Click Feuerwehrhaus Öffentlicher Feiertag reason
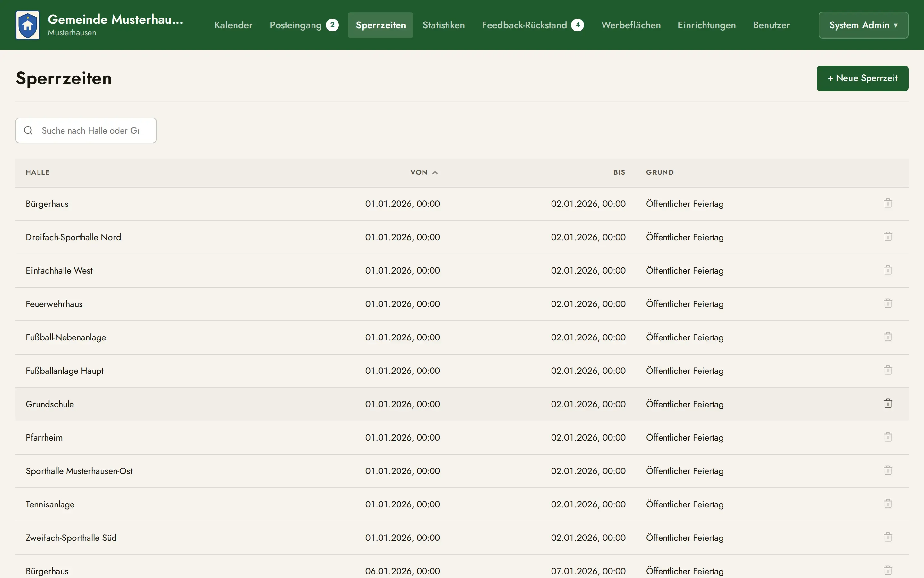This screenshot has width=924, height=578. [x=685, y=304]
